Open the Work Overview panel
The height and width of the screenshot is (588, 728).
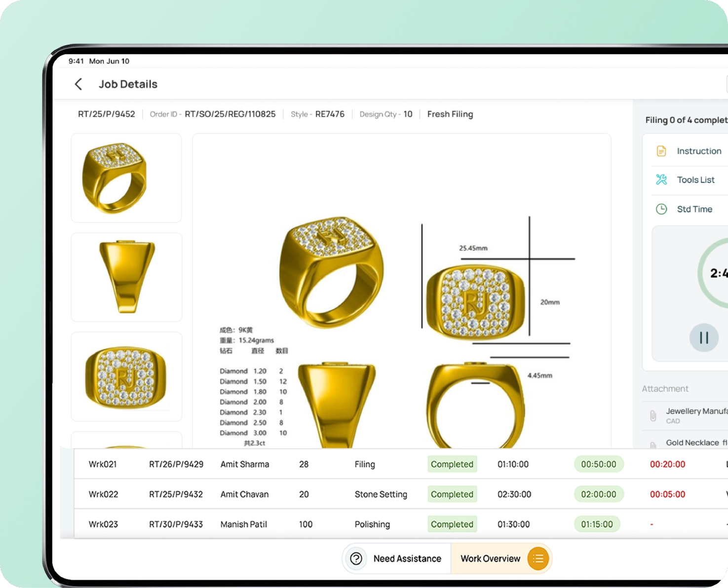click(501, 558)
